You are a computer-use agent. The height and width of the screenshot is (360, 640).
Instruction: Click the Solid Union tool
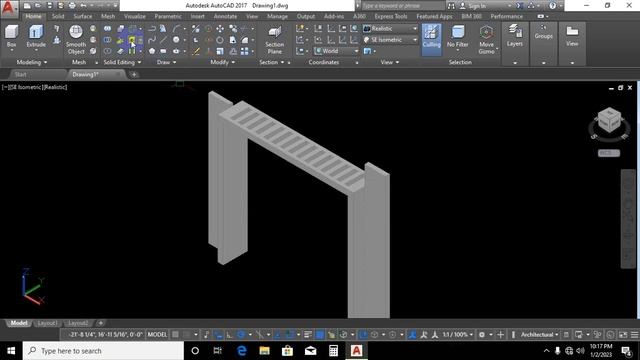click(x=107, y=29)
